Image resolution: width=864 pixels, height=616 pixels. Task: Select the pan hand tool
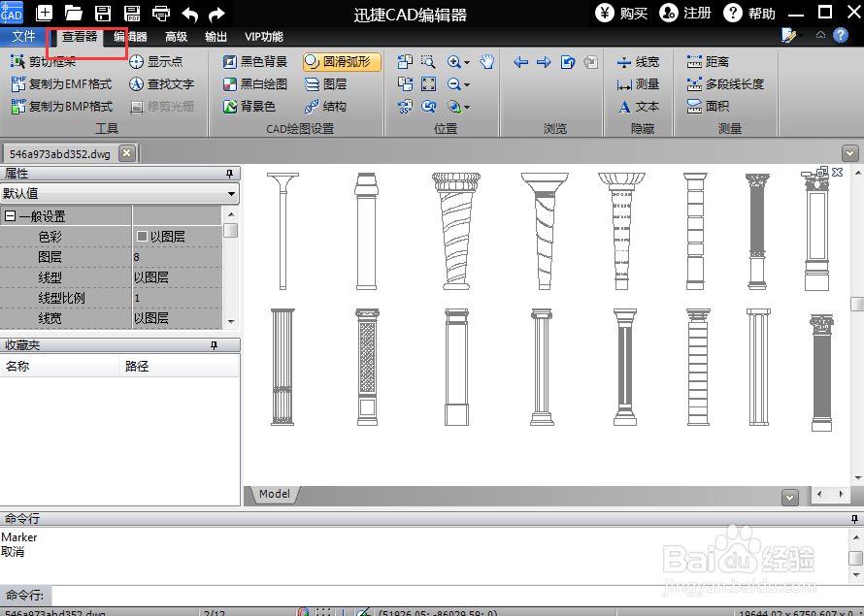(487, 62)
